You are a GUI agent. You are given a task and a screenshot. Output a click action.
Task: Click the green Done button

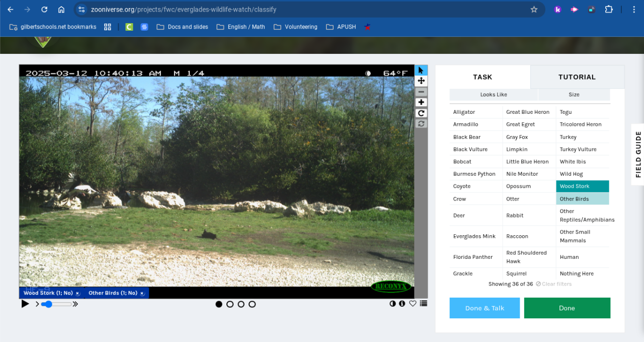click(567, 308)
